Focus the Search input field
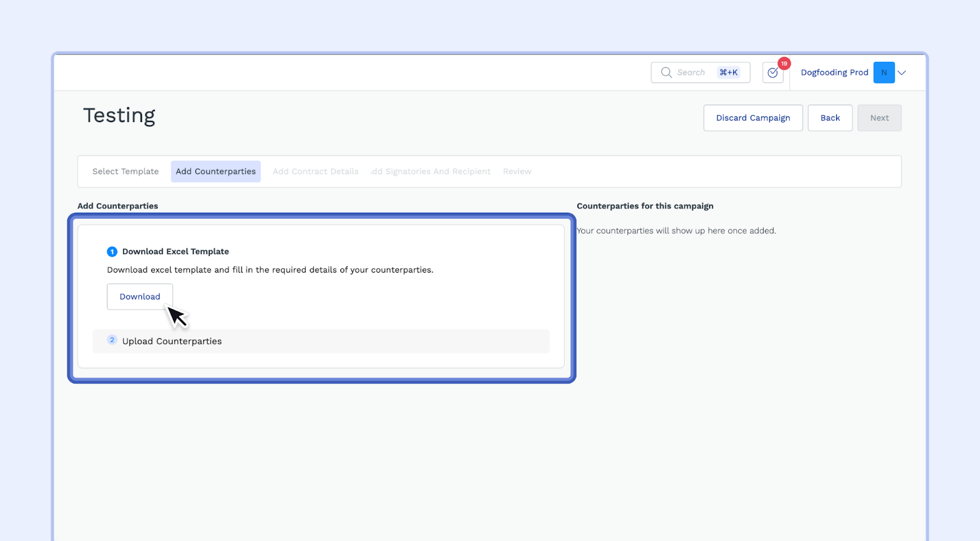 tap(693, 72)
